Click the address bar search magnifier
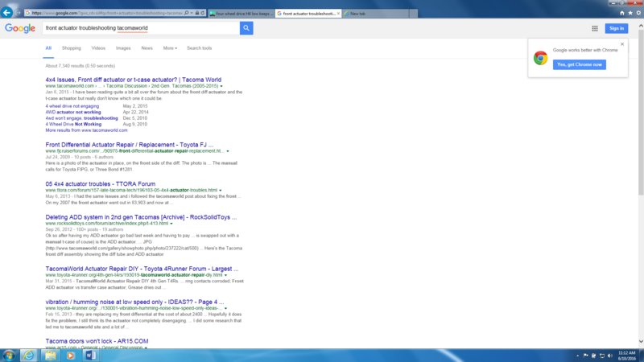 (187, 13)
